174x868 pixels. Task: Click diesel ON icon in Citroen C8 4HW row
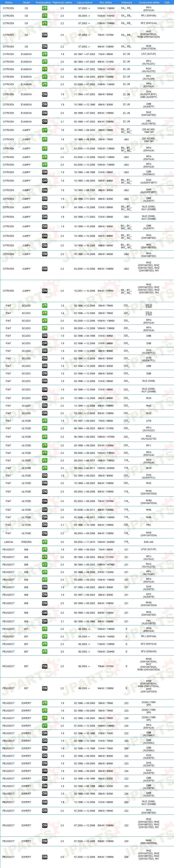(x=45, y=47)
